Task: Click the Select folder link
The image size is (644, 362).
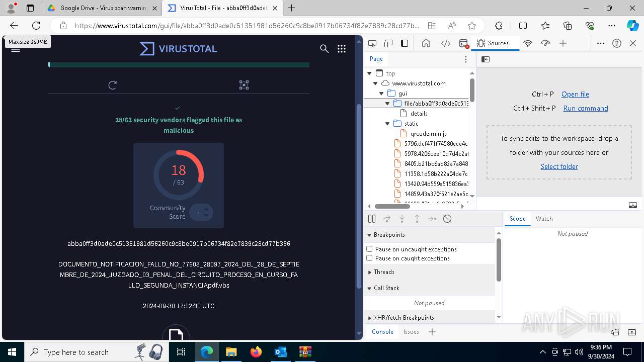Action: point(559,166)
